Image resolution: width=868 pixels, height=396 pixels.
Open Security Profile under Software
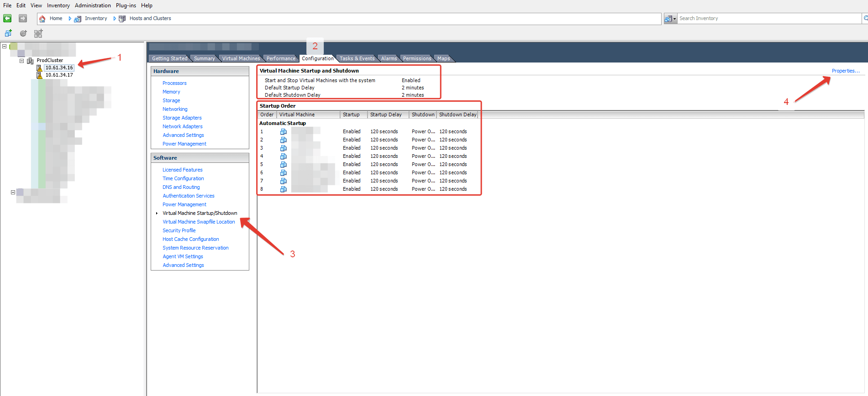coord(179,230)
